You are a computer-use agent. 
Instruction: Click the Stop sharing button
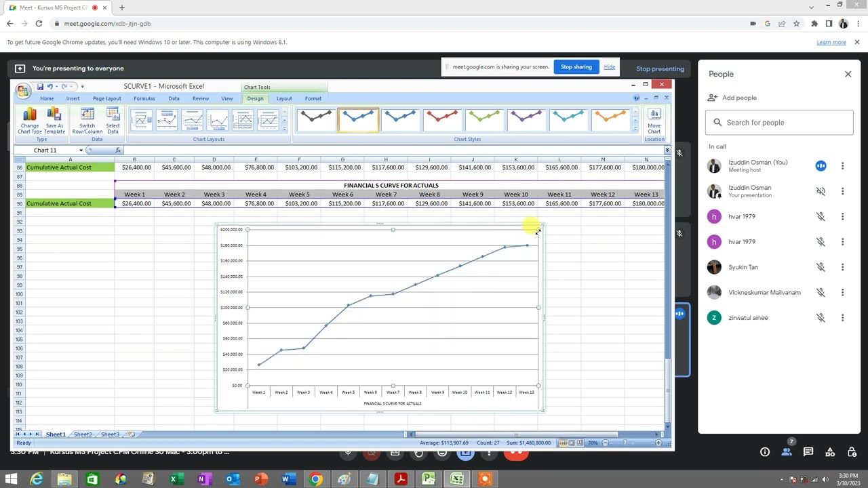click(x=576, y=66)
